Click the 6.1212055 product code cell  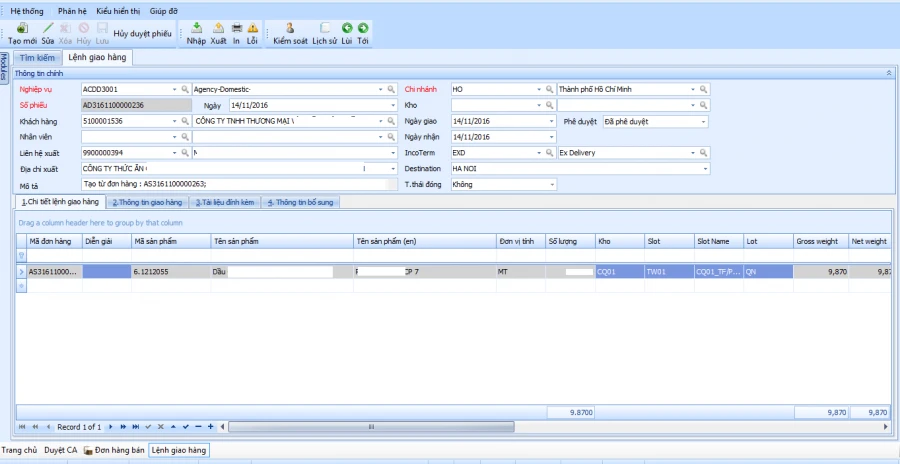[x=171, y=272]
